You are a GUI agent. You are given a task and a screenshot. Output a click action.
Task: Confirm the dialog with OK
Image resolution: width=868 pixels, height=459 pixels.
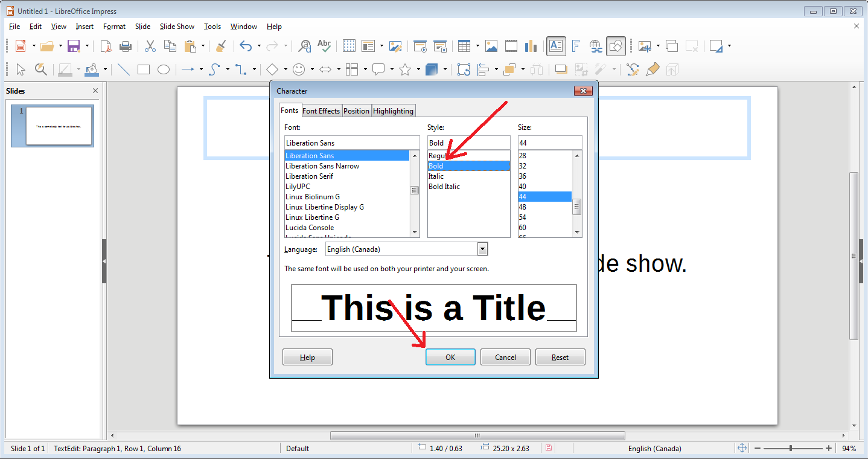450,357
